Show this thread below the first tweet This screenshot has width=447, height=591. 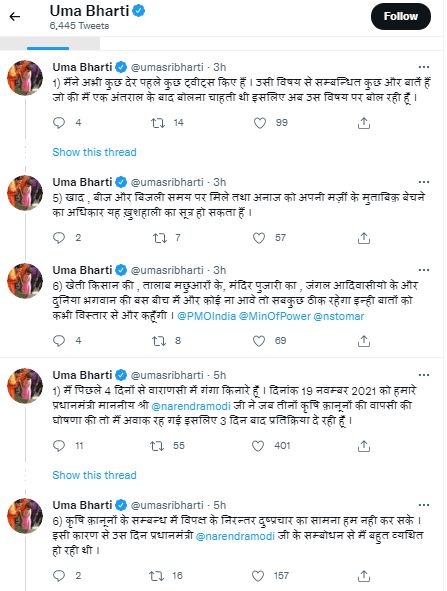94,152
